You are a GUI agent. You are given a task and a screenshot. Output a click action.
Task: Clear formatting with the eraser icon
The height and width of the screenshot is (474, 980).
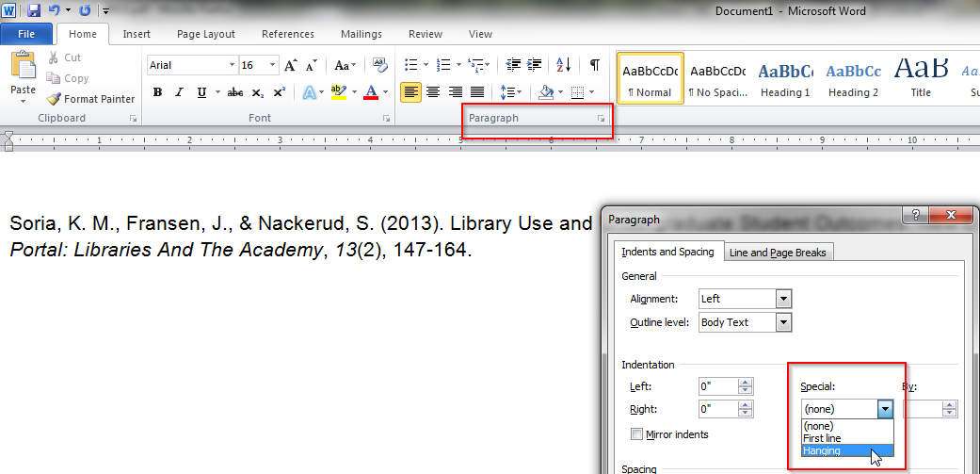click(x=380, y=65)
